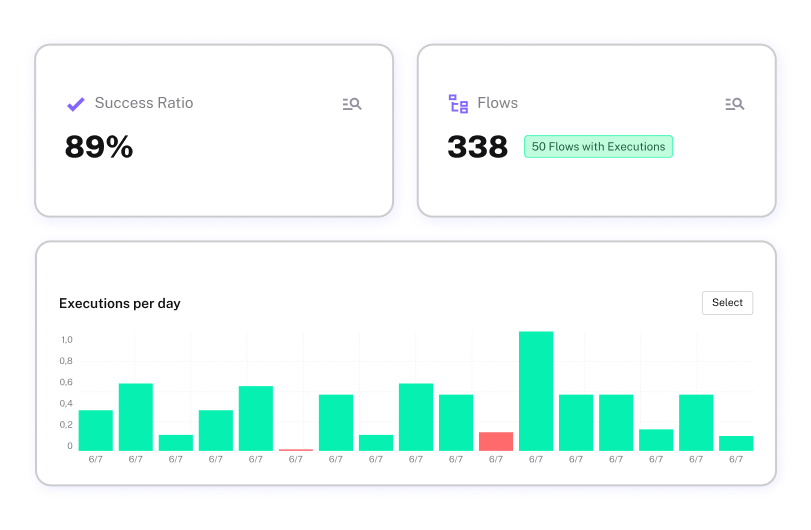Click the taller red bar in the chart
The width and height of the screenshot is (811, 530).
[496, 441]
